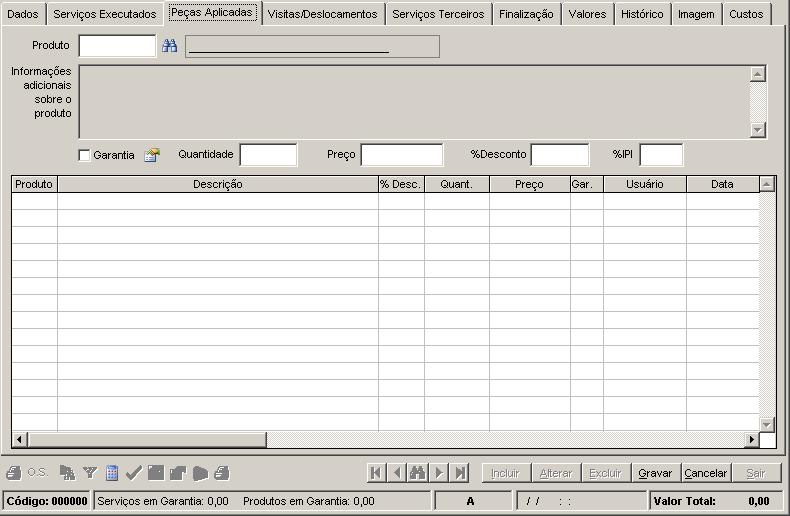Click the Valor Total status field

click(715, 501)
